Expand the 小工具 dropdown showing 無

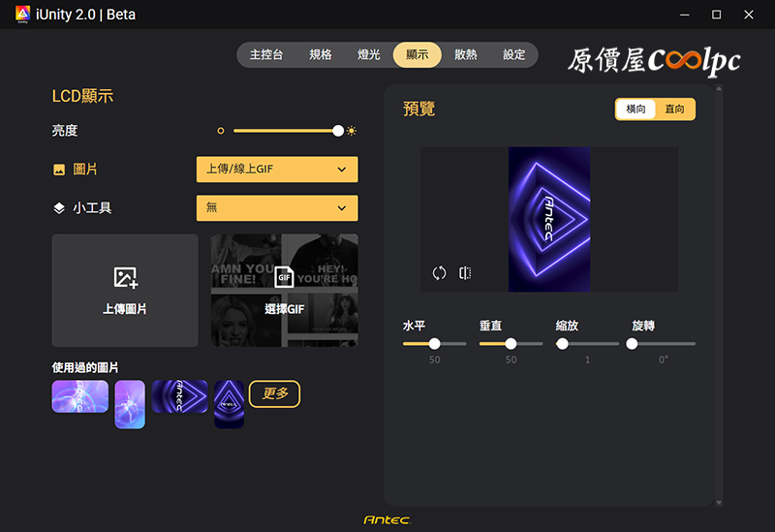tap(277, 208)
